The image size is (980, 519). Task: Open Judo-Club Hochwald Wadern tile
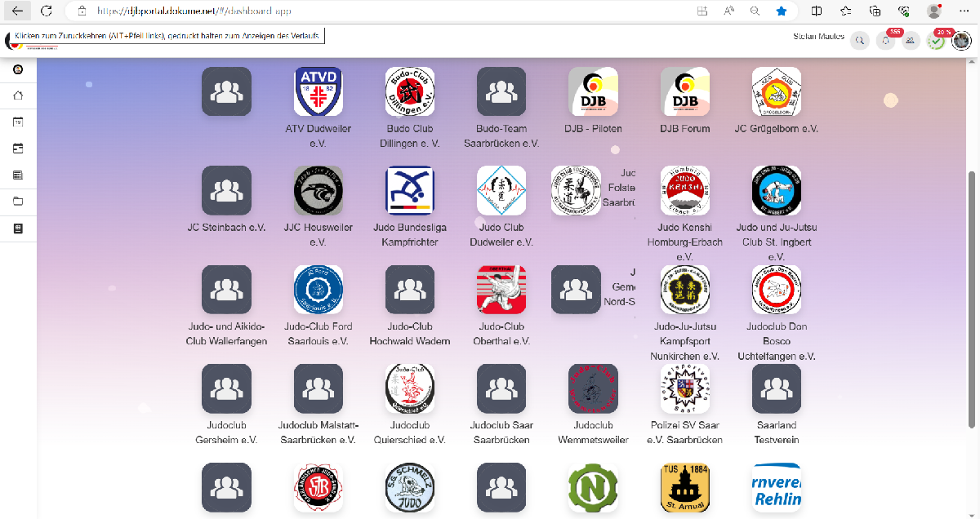[410, 290]
